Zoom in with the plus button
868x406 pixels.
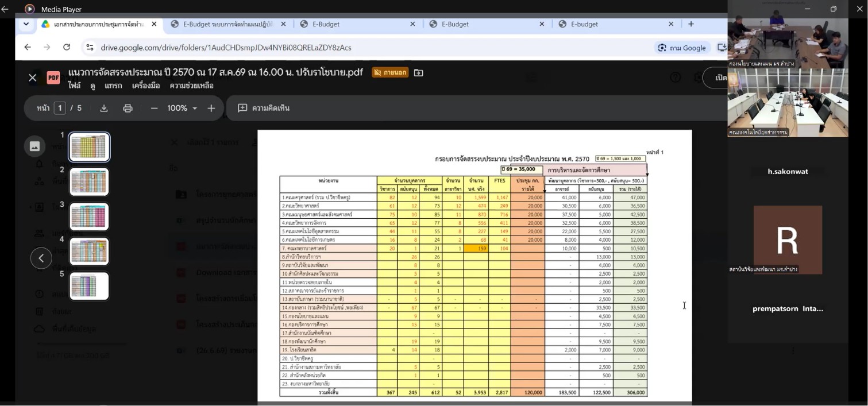coord(211,108)
